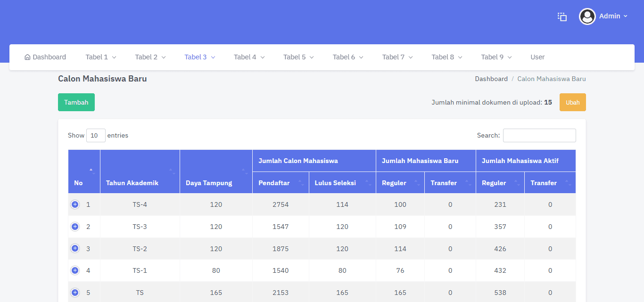Sort by Mahasiswa Aktif Transfer column
Viewport: 644px width, 302px height.
click(x=550, y=183)
